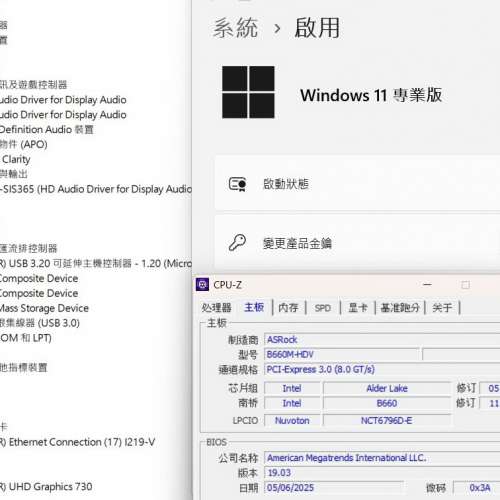Click the Nuvoton LPCIO value
Viewport: 500px width, 500px height.
click(292, 420)
